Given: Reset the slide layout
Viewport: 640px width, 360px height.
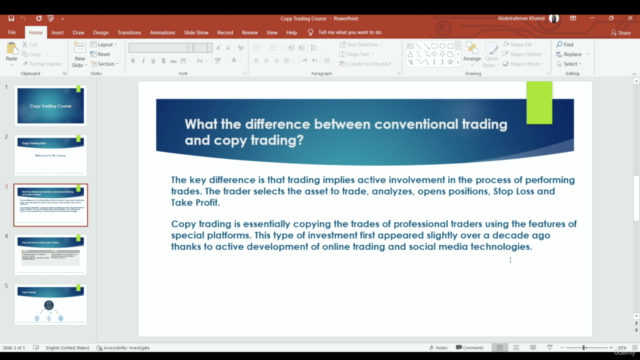Looking at the screenshot, I should coord(100,54).
